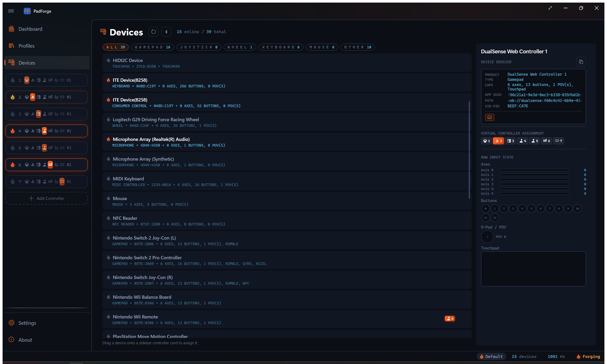Viewport: 607px width, 364px height.
Task: Choose PlayStation type on controller card 6
Action: coord(33,165)
